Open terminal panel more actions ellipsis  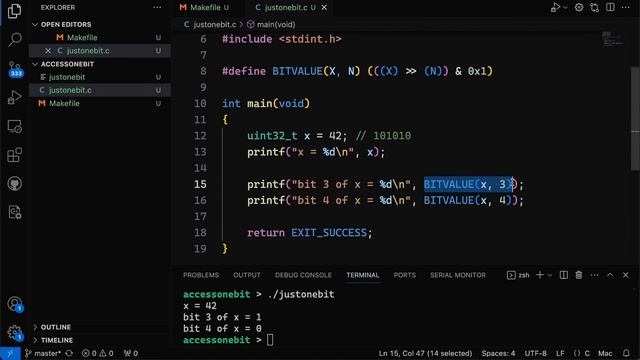[x=594, y=275]
